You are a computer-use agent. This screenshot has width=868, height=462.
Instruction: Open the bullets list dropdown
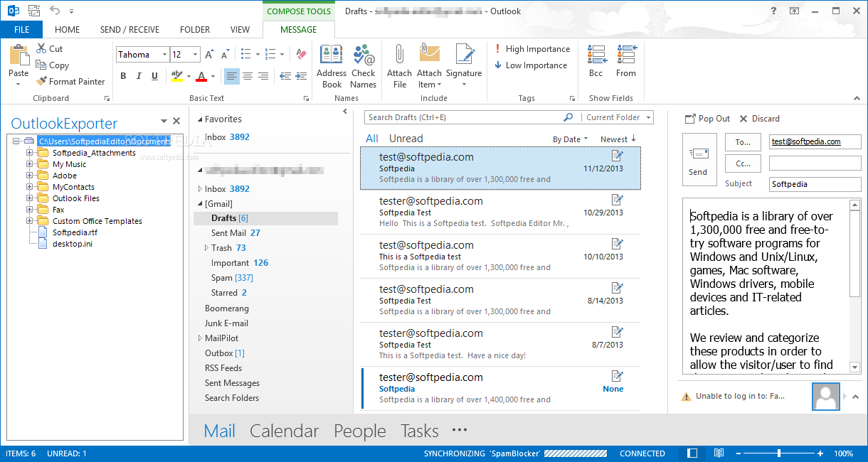(258, 55)
